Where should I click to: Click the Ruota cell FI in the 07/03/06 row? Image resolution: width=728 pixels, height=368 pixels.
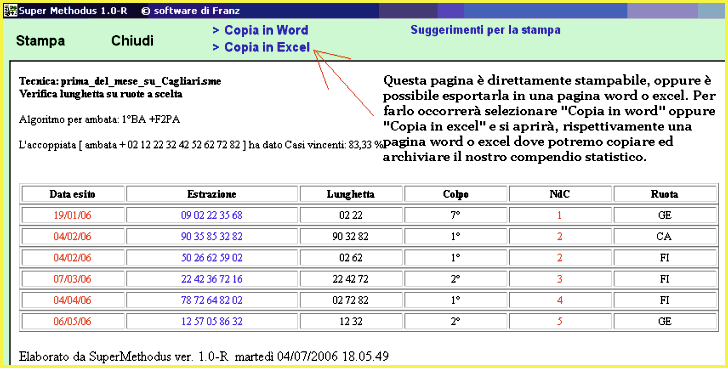[x=665, y=279]
